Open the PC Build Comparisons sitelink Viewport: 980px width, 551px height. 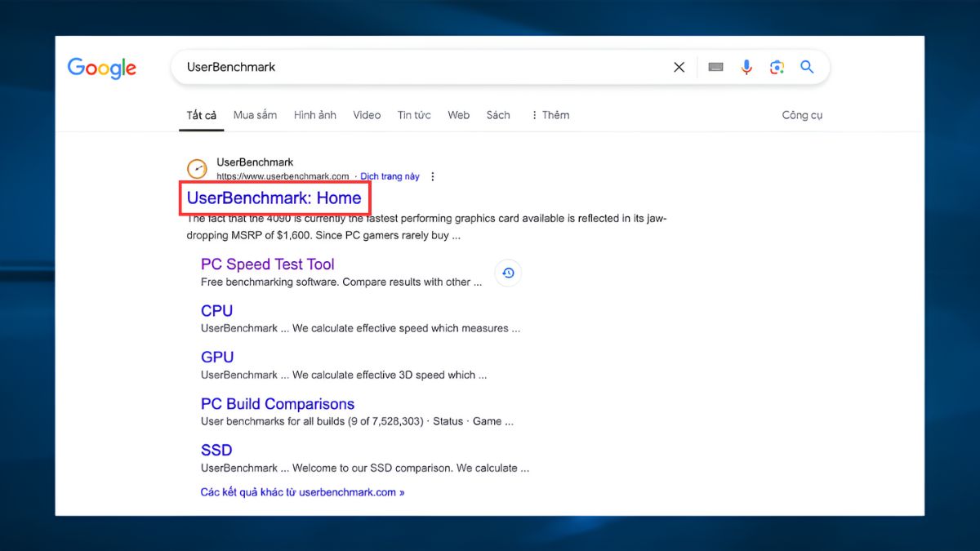[278, 404]
